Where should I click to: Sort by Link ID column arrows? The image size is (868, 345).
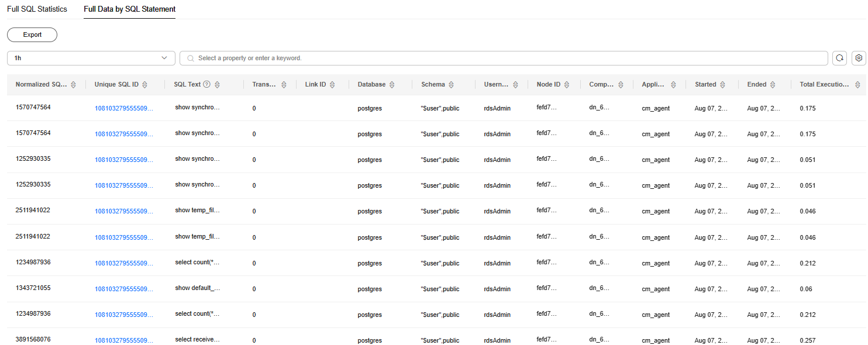point(332,85)
